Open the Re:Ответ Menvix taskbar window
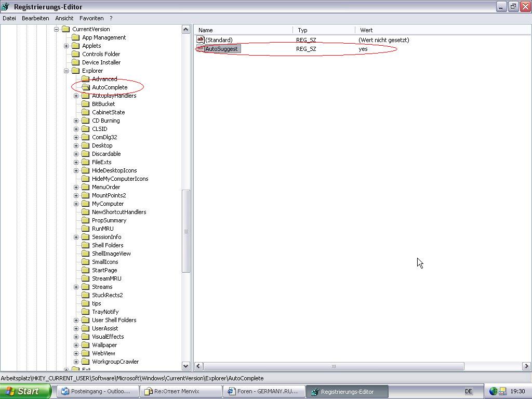This screenshot has width=532, height=399. pos(180,391)
